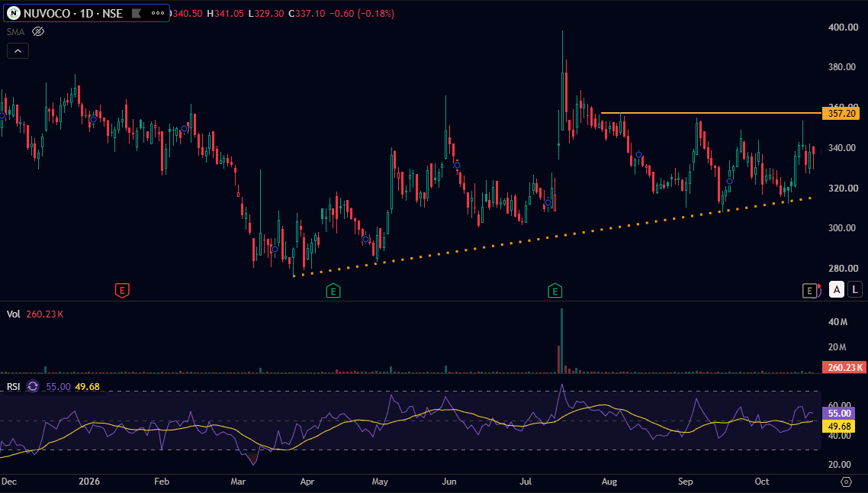Click the close value C337.10
The height and width of the screenshot is (493, 868).
(x=307, y=13)
